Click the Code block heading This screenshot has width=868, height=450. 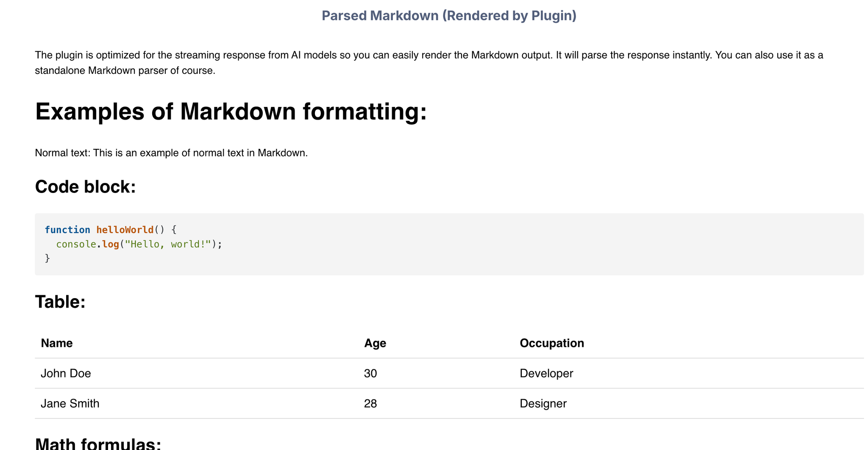(x=85, y=187)
